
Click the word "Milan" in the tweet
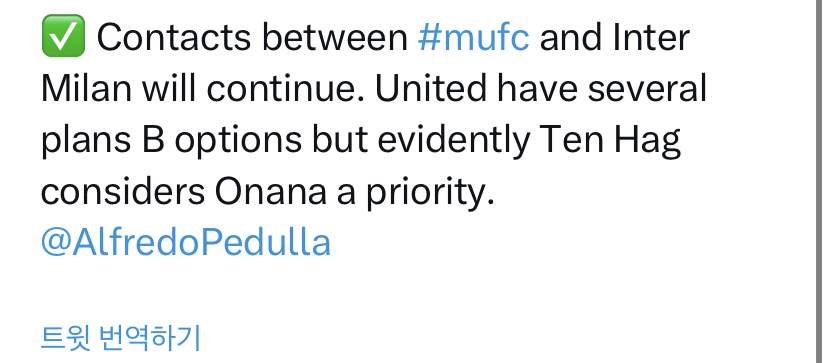(86, 88)
